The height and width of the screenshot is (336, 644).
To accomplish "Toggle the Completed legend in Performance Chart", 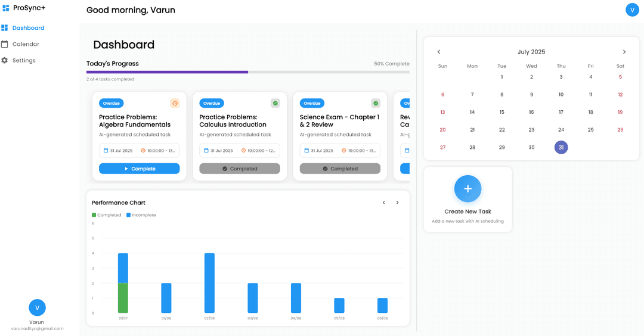I will [106, 215].
